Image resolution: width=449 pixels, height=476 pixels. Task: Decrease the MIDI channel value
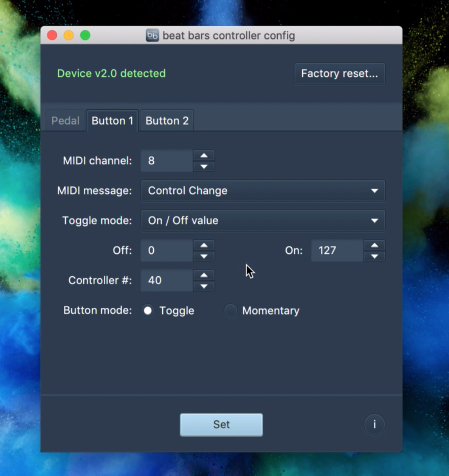(204, 166)
